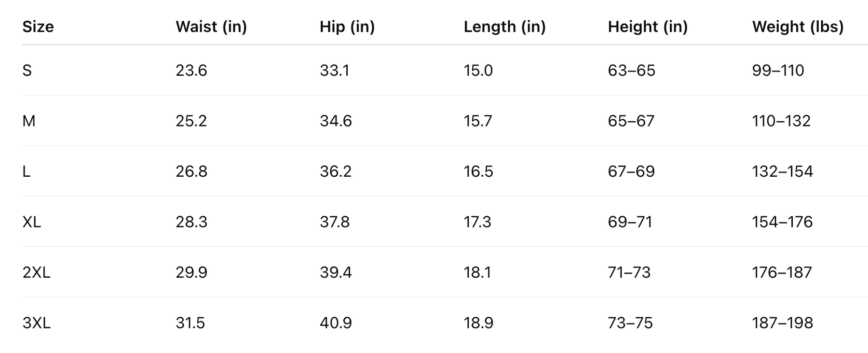The image size is (868, 353).
Task: Click waist value 23.6 for size S
Action: coord(191,71)
